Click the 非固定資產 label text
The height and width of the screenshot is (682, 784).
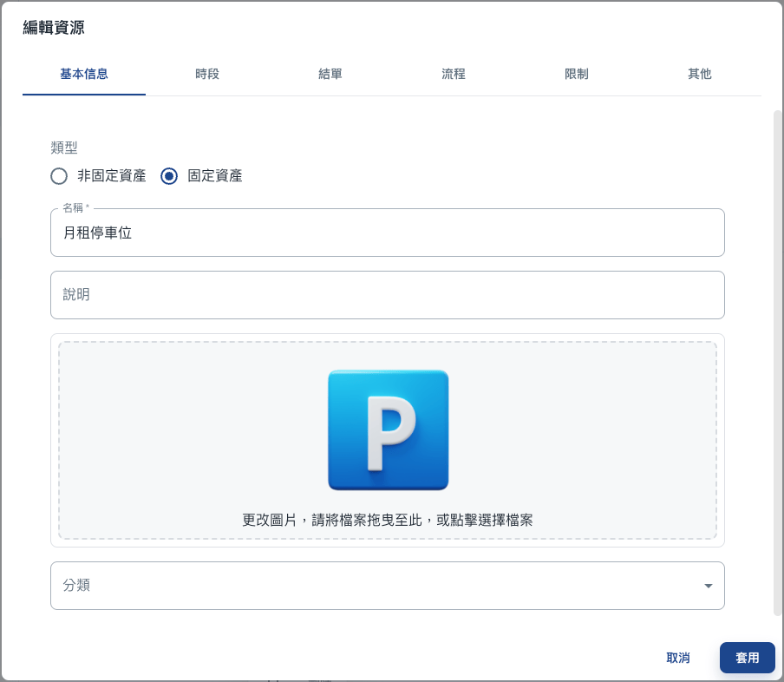pos(111,176)
